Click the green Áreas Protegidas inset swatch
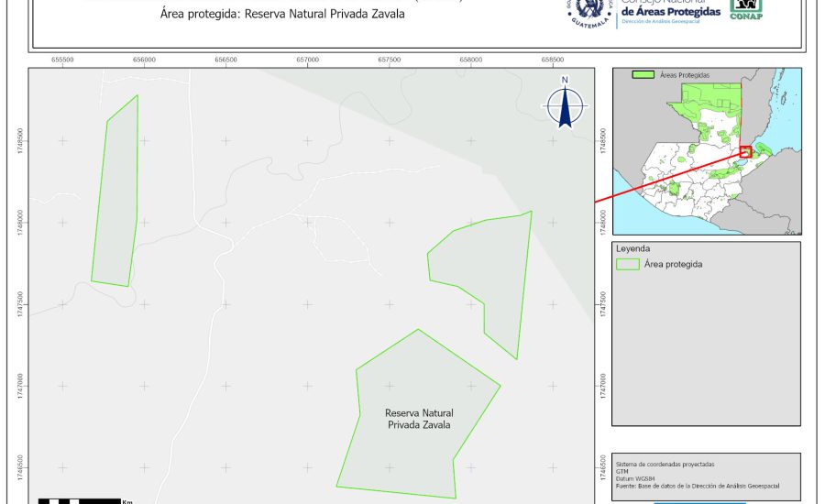 click(644, 75)
